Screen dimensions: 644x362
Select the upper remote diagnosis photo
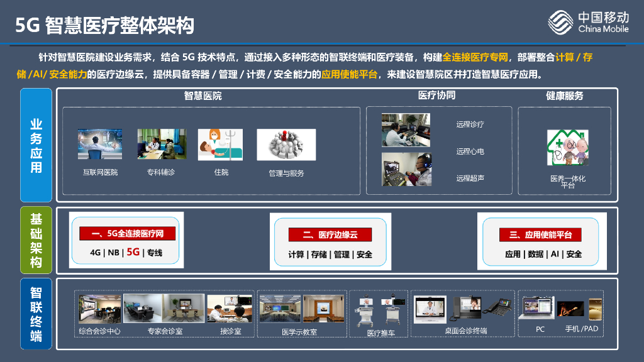tap(406, 130)
